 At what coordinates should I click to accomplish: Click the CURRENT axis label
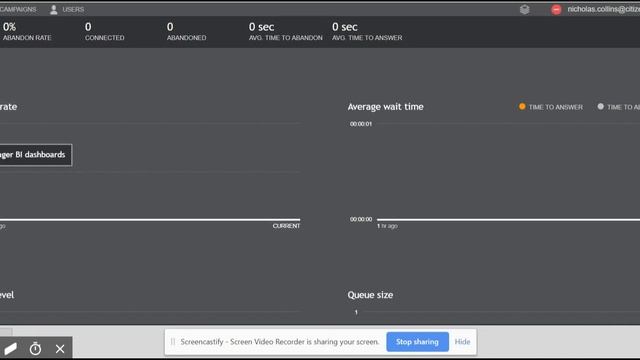286,226
